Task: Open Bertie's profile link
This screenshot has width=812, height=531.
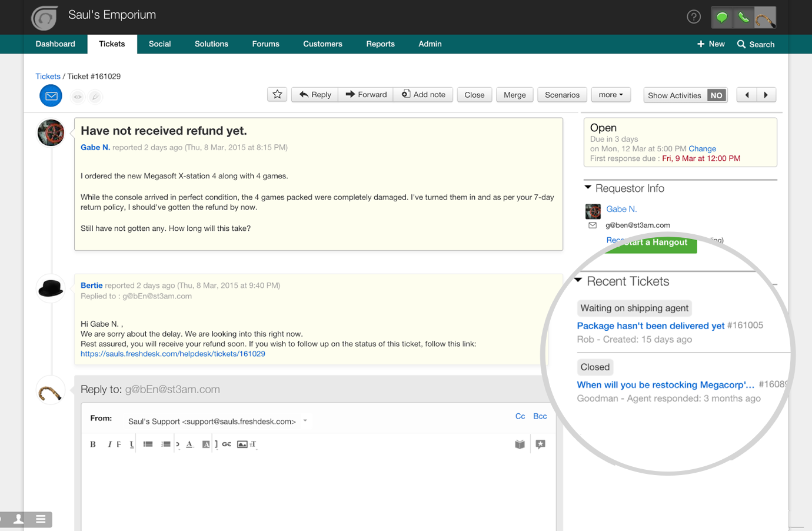Action: 91,286
